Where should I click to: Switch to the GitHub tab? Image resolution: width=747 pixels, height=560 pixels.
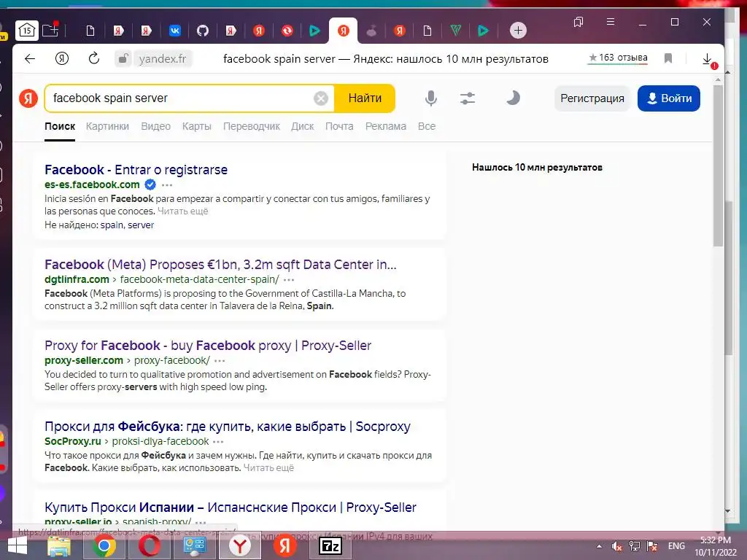(x=203, y=31)
